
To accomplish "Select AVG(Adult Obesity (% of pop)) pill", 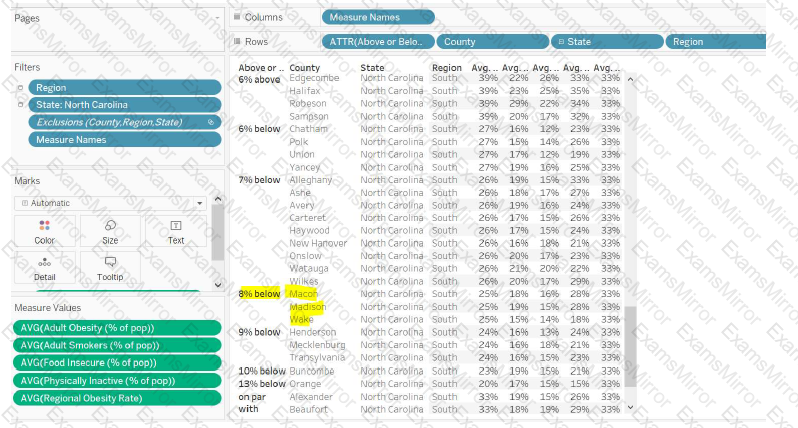I will pyautogui.click(x=117, y=328).
